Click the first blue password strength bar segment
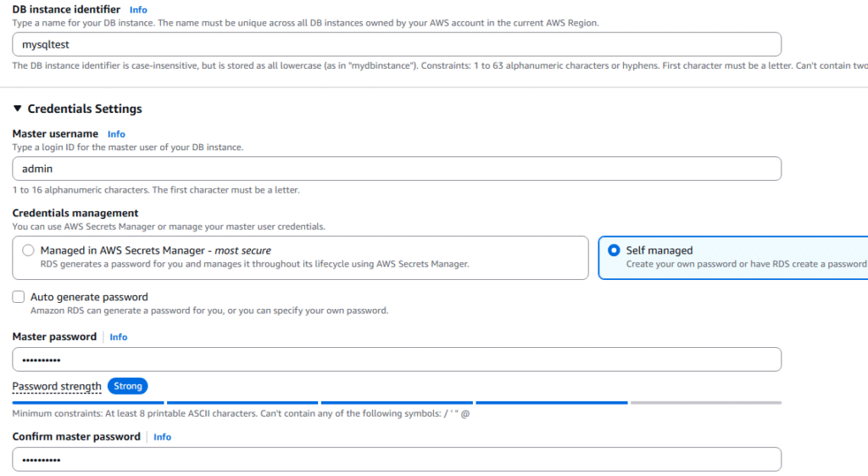 click(88, 403)
